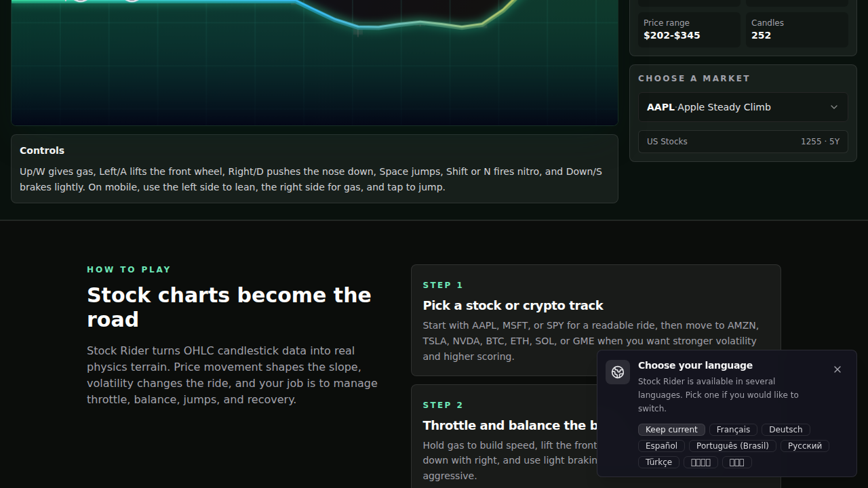
Task: Click the globe icon in the language popup
Action: tap(618, 372)
